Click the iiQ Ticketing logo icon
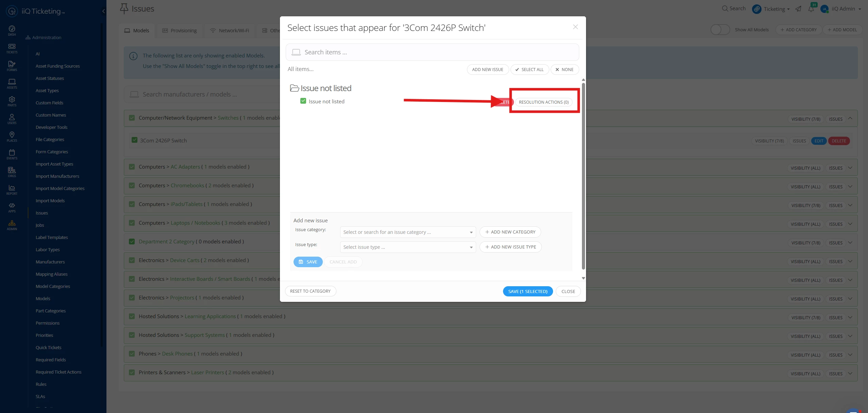This screenshot has width=868, height=413. pos(12,11)
